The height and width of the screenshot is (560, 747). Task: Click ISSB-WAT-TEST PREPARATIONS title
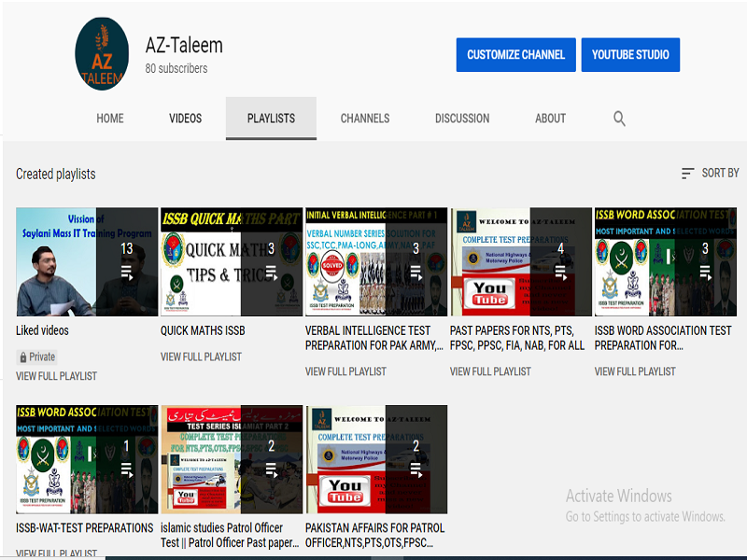[84, 528]
